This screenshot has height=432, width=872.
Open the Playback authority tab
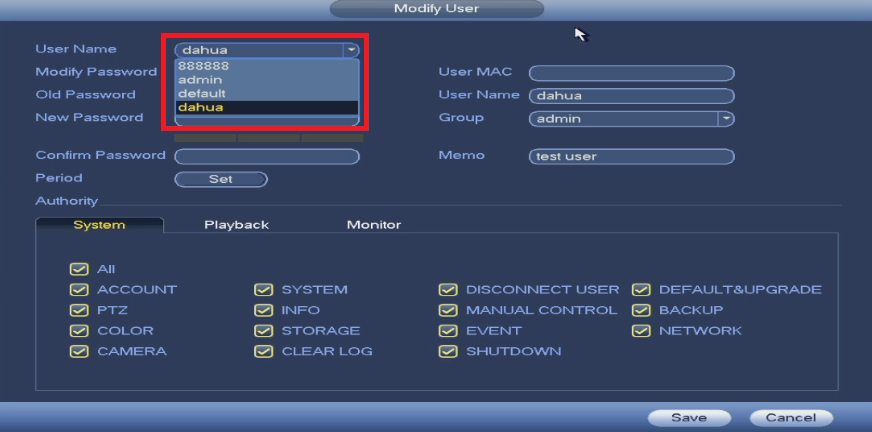[x=236, y=225]
